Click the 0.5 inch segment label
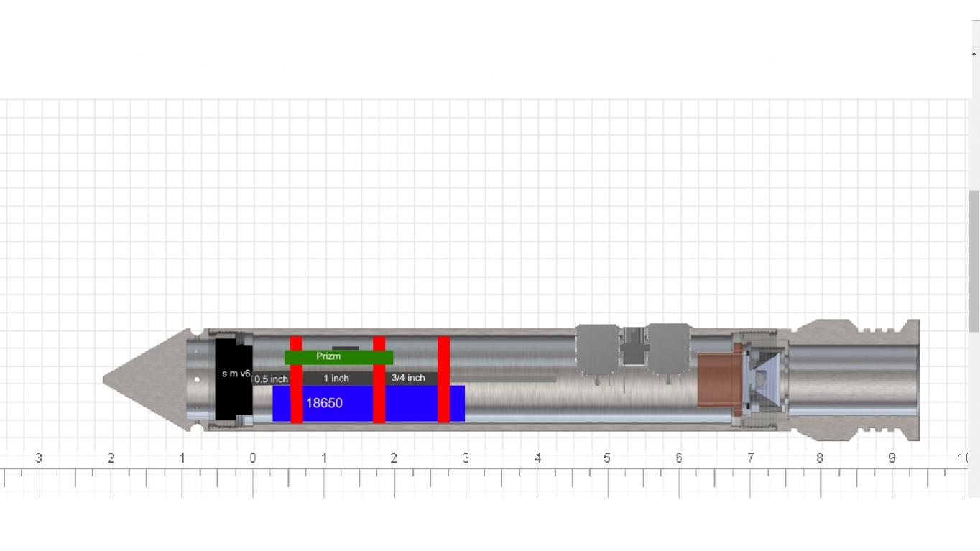The height and width of the screenshot is (551, 980). (271, 379)
